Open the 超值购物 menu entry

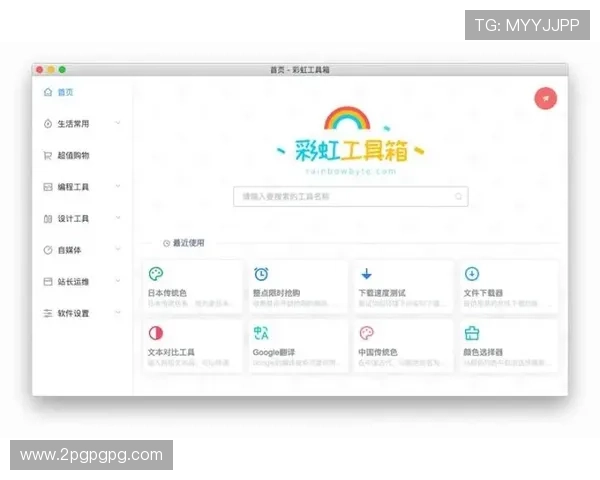pyautogui.click(x=73, y=155)
